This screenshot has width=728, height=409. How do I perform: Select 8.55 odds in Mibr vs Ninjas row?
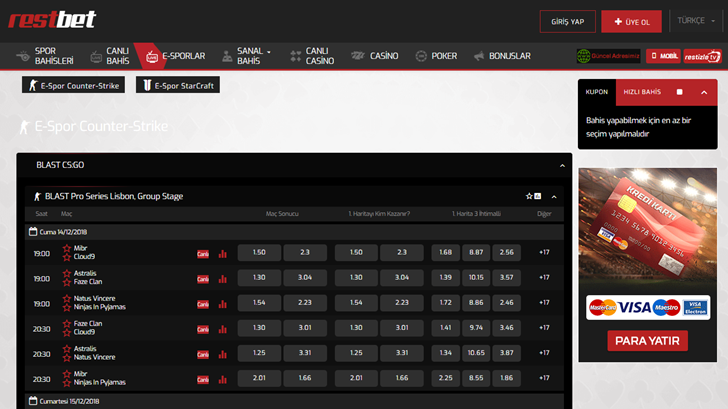[x=476, y=378]
